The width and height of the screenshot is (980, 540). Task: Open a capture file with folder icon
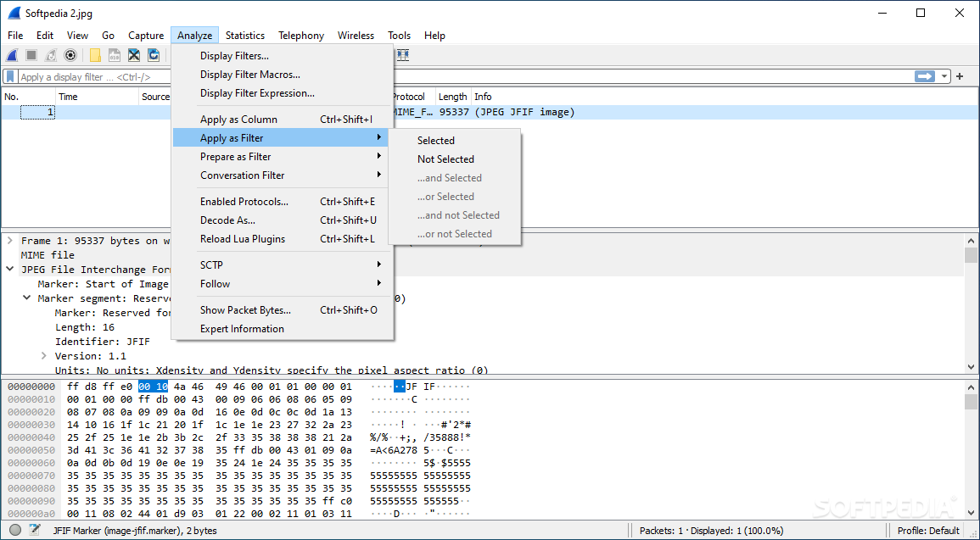[x=95, y=56]
